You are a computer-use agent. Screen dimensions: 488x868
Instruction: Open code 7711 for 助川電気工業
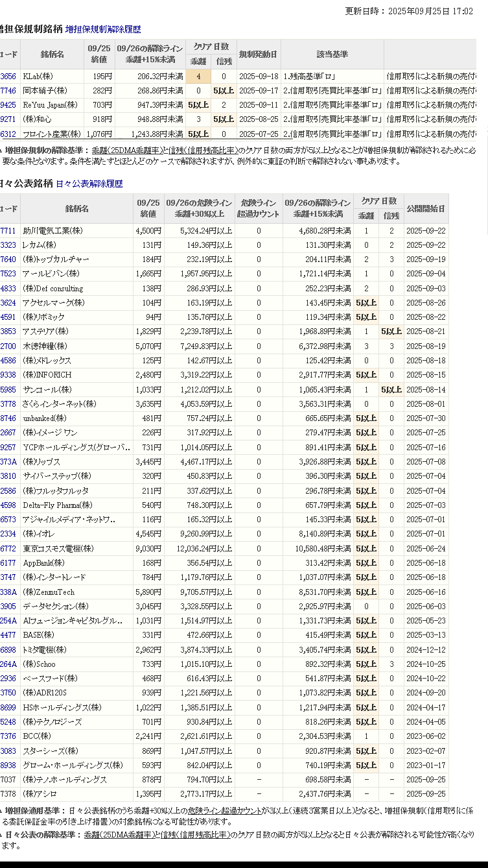[8, 231]
